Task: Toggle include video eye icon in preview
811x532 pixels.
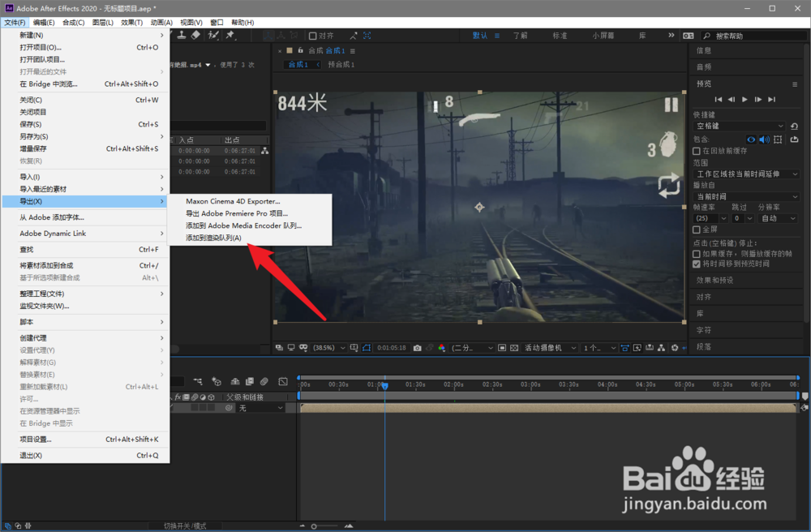Action: [751, 139]
